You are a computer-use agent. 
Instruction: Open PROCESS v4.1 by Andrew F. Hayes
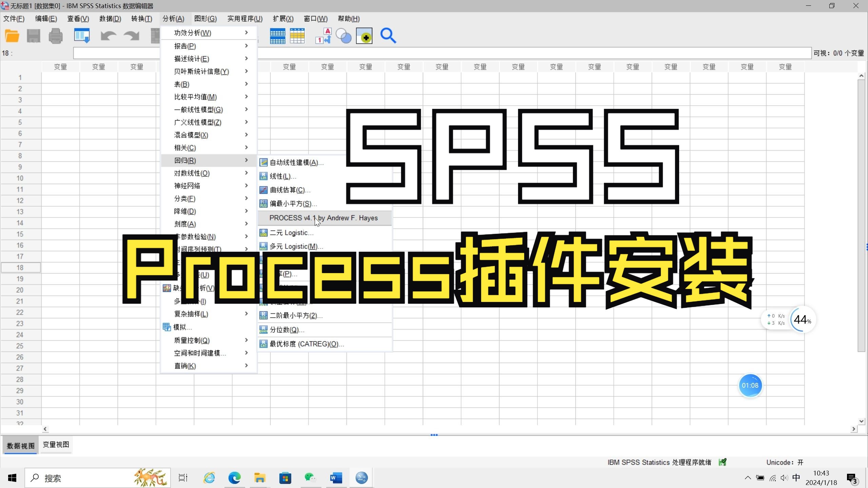tap(325, 218)
